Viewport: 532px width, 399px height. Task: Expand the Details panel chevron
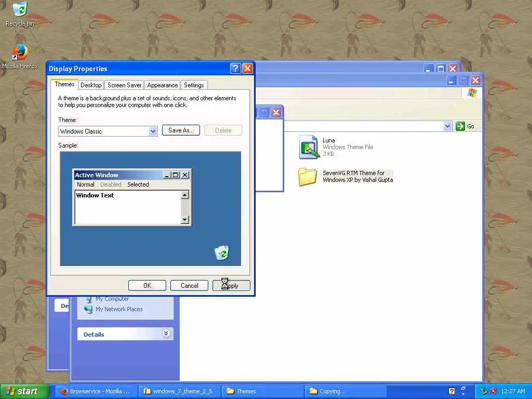click(x=166, y=334)
